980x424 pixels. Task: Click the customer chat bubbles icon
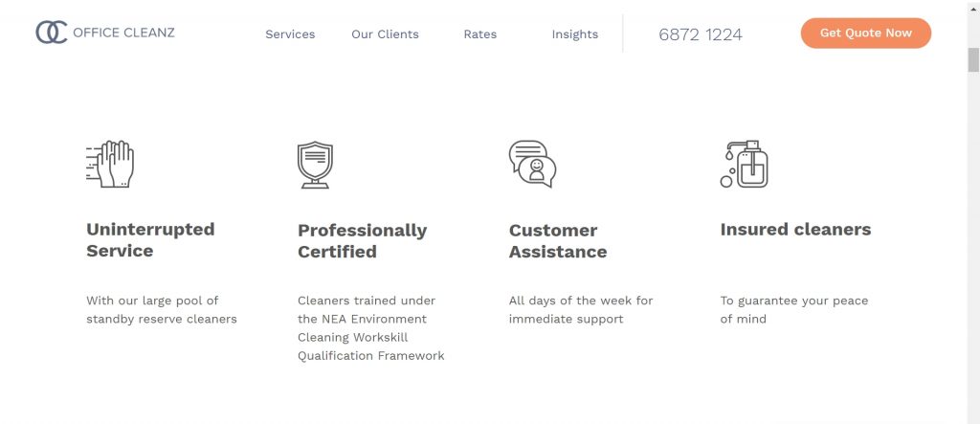click(x=532, y=164)
